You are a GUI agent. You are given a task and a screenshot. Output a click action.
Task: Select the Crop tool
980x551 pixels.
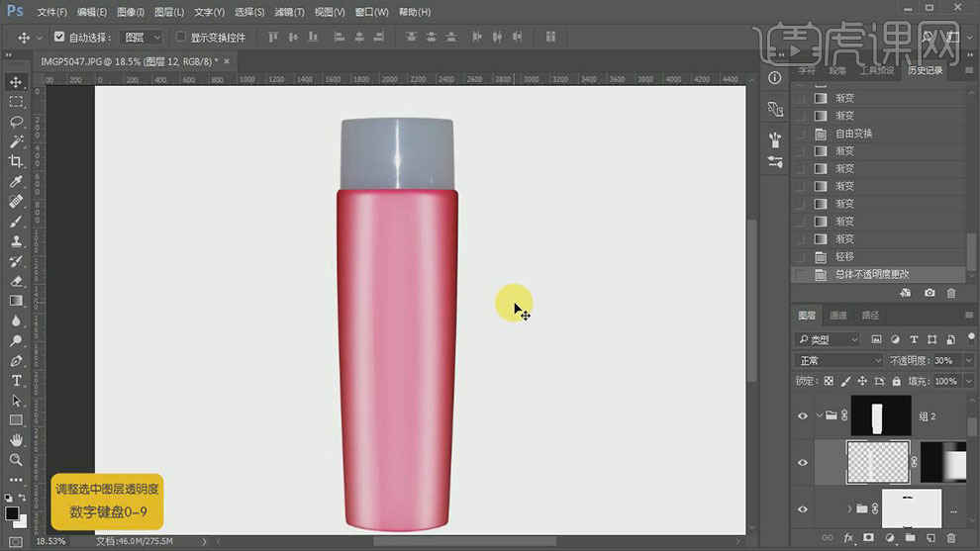click(x=16, y=161)
